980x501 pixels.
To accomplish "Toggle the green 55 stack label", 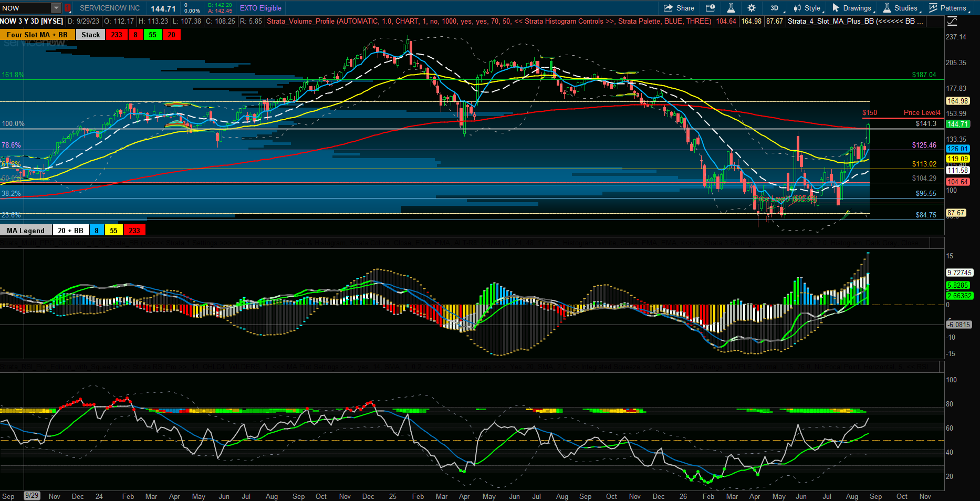I will click(152, 35).
